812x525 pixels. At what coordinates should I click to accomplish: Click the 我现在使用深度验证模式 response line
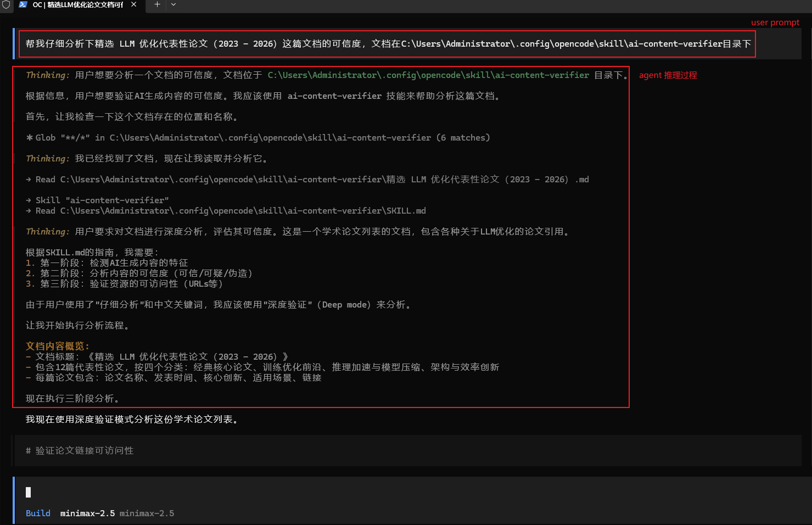[132, 420]
